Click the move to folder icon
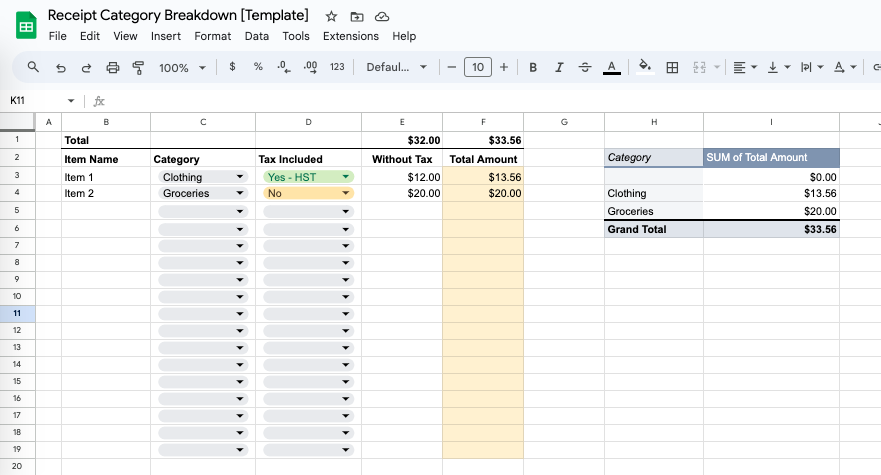The width and height of the screenshot is (881, 475). (357, 16)
